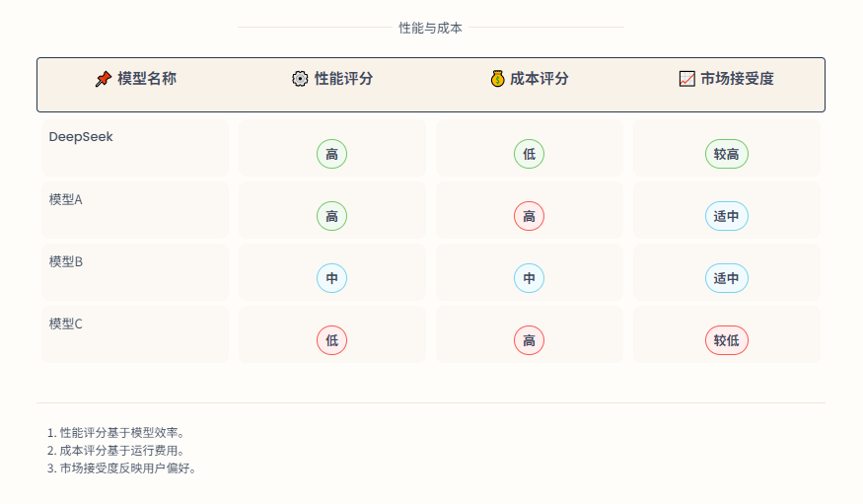Click 模型C's red 较低 market badge
863x504 pixels.
pos(727,340)
